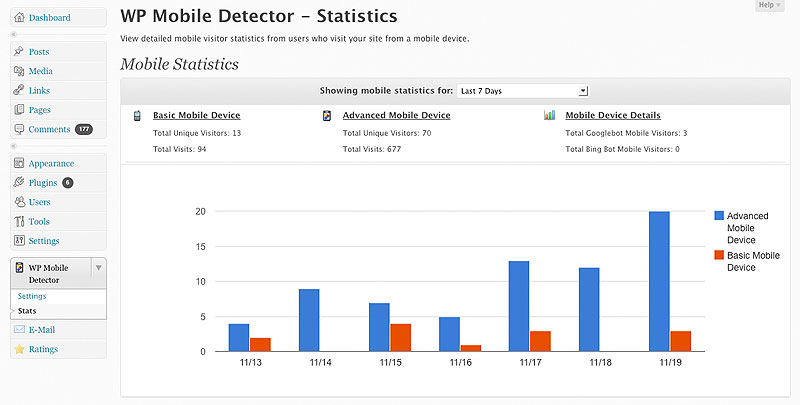Click the Ratings star icon
The image size is (800, 405).
[19, 349]
